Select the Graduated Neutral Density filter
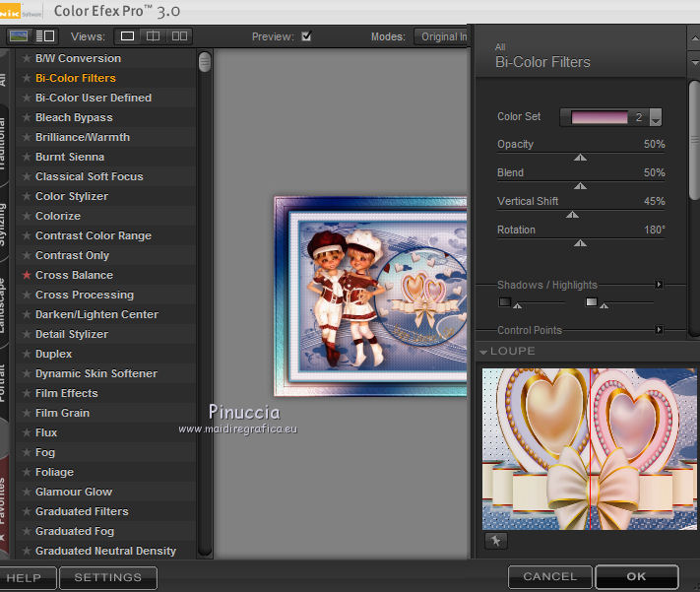Viewport: 700px width, 592px height. [105, 551]
